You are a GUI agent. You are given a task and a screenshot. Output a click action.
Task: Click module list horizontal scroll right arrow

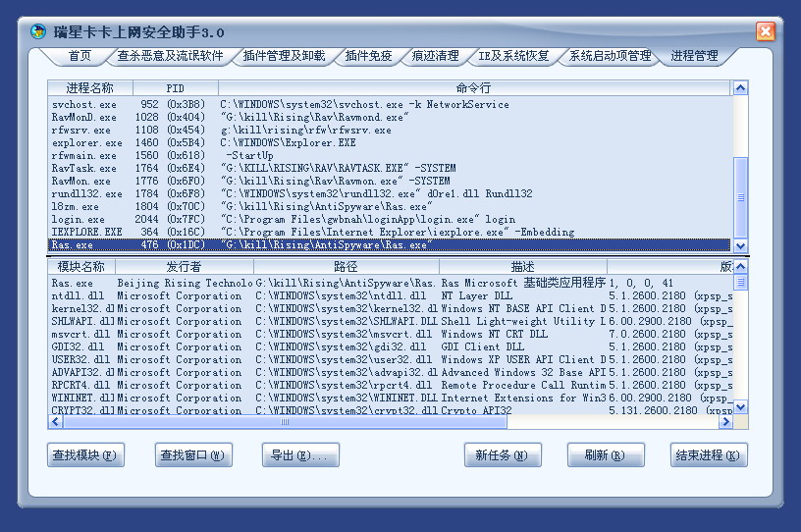pos(725,422)
